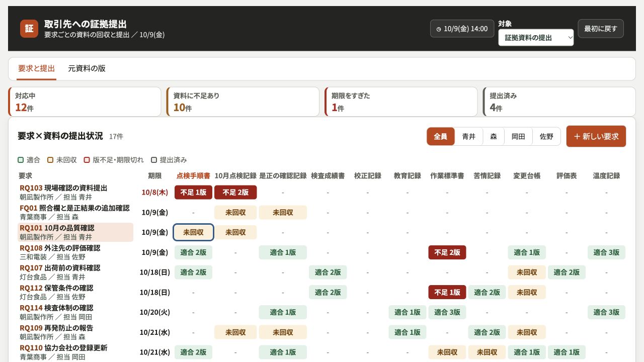Image resolution: width=644 pixels, height=362 pixels.
Task: Click the 10月点検記録 column header
Action: click(x=235, y=176)
